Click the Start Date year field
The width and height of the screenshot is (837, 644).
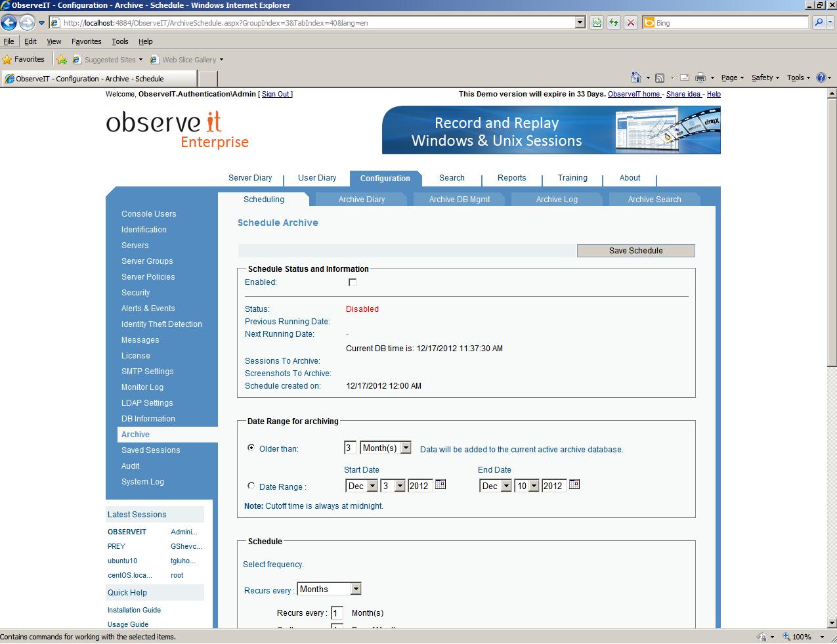point(420,486)
